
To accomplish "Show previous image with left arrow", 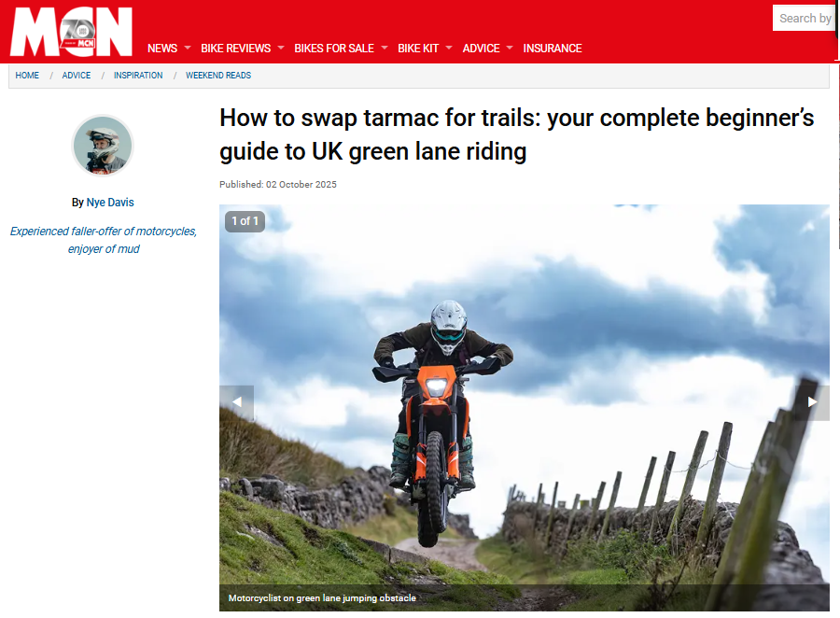I will click(x=236, y=402).
